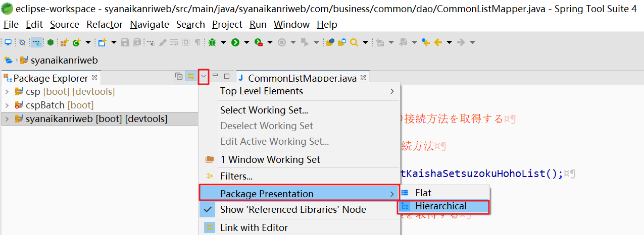
Task: Select the cspBatch [boot] project
Action: click(x=60, y=105)
